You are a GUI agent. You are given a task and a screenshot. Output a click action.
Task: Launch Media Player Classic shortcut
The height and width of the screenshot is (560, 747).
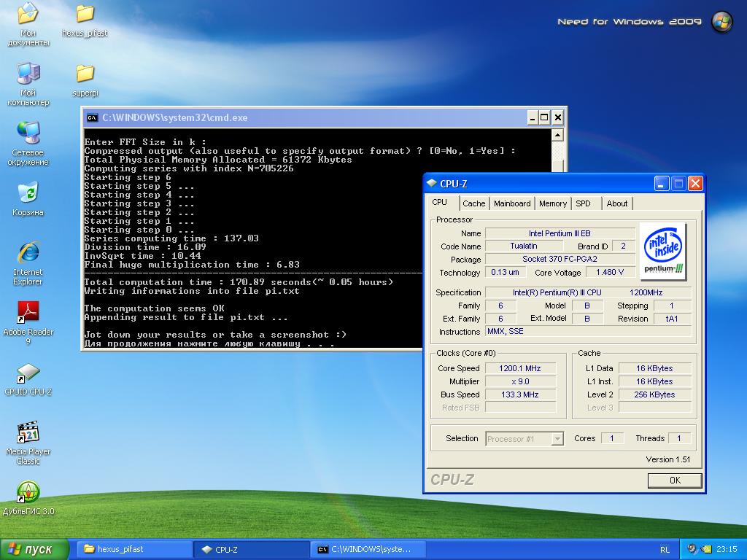tap(28, 443)
